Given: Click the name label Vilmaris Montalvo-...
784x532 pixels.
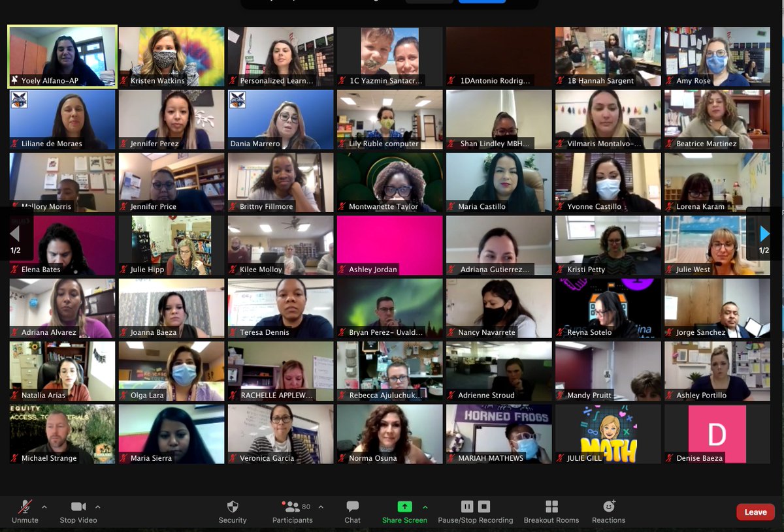Looking at the screenshot, I should (605, 144).
